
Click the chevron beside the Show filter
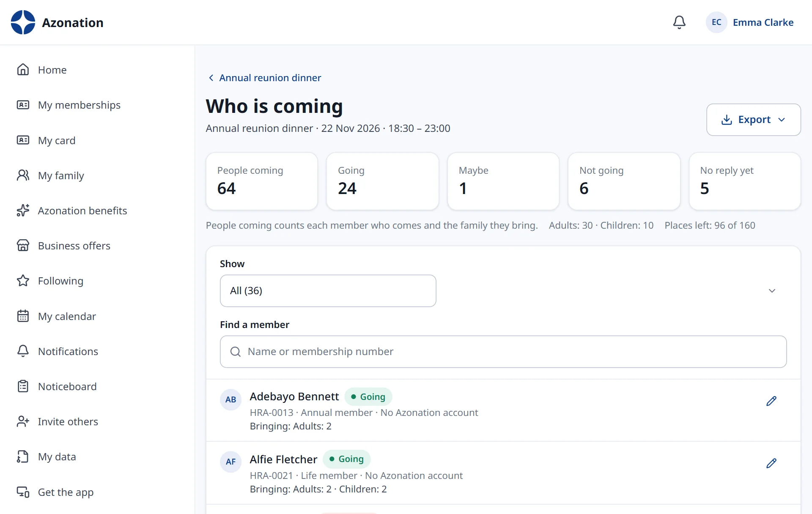point(772,291)
